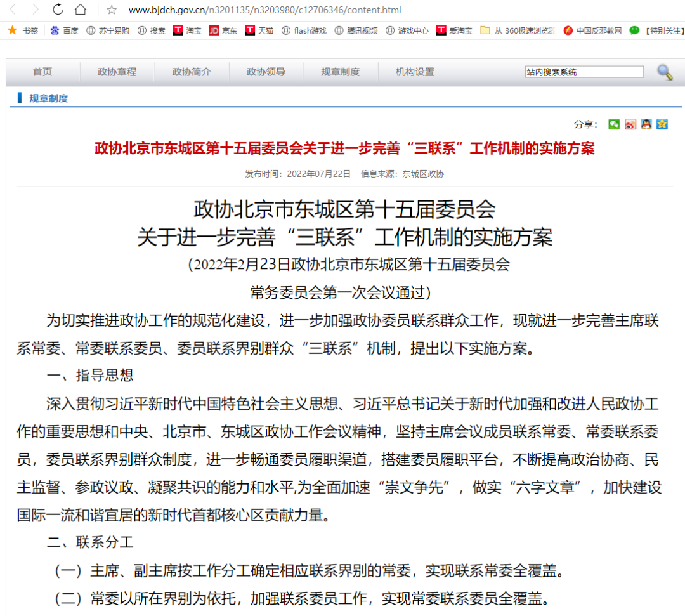Reload the page using the refresh icon
The image size is (685, 616).
tap(58, 9)
